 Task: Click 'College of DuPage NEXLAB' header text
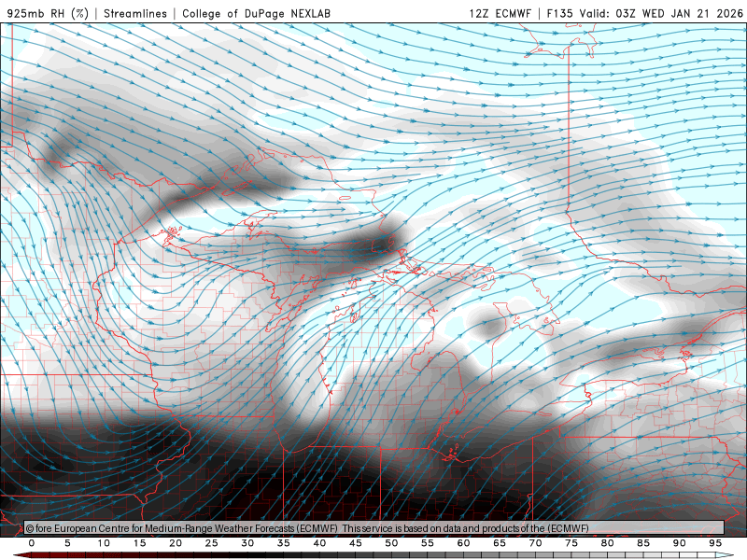click(256, 13)
